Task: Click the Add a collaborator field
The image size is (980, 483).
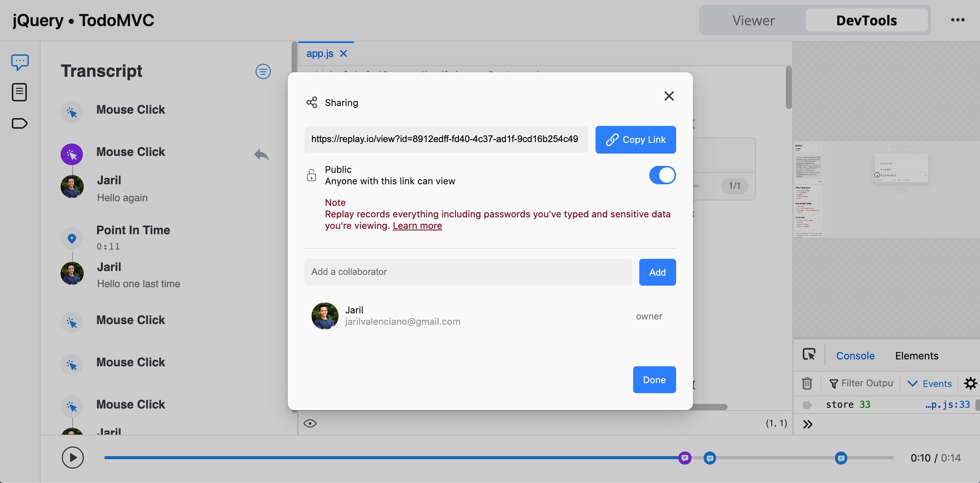Action: click(468, 272)
